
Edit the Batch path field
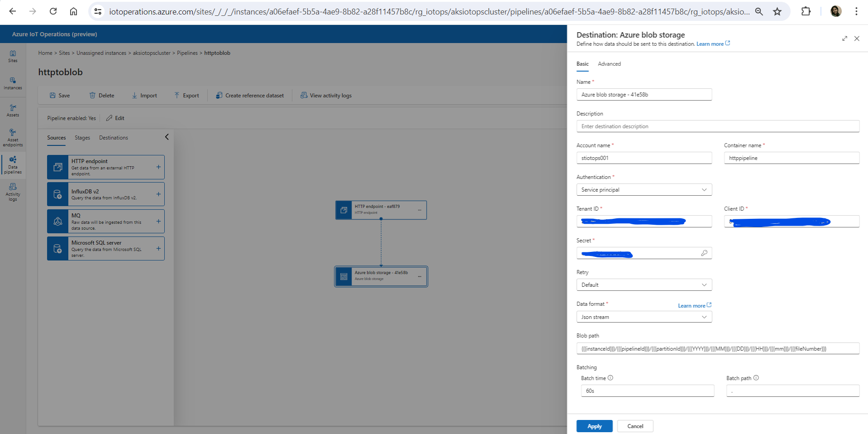point(793,391)
